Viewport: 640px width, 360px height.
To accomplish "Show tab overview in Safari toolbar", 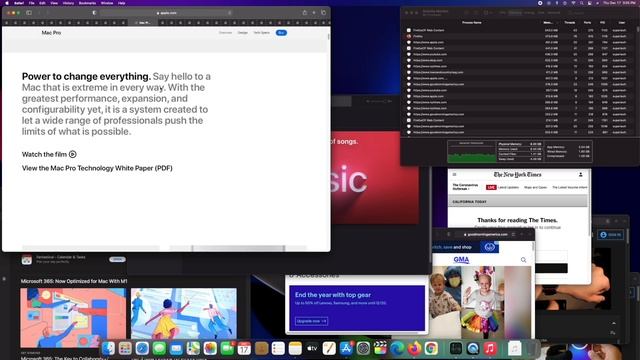I will [x=323, y=13].
